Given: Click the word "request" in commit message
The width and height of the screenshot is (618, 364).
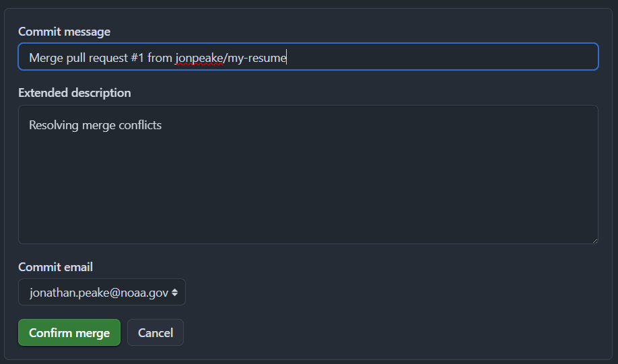Looking at the screenshot, I should tap(108, 58).
